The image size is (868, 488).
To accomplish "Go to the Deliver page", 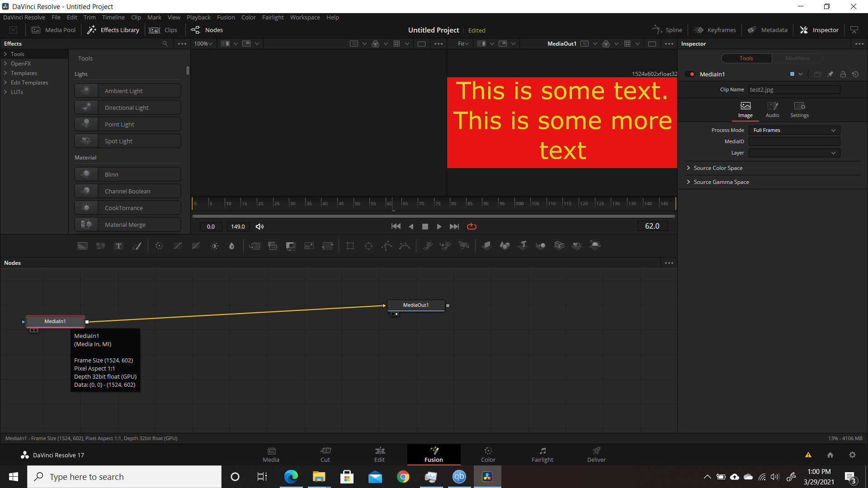I will coord(596,455).
